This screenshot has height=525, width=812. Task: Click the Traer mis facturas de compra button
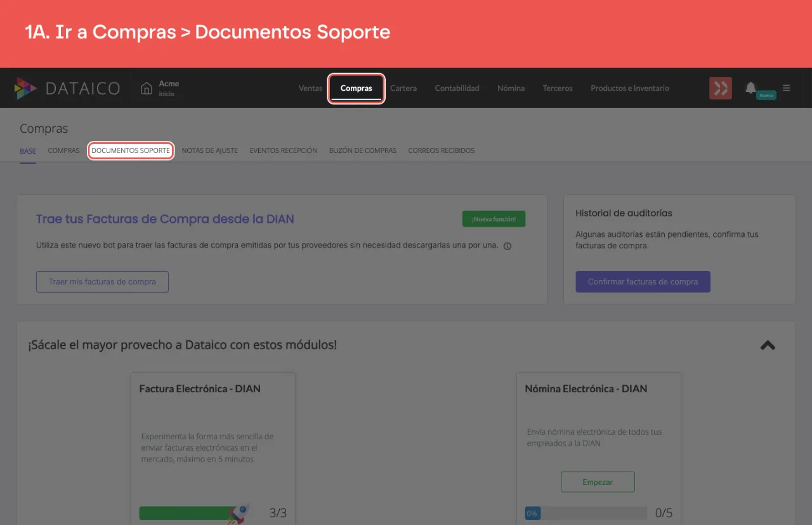coord(102,282)
